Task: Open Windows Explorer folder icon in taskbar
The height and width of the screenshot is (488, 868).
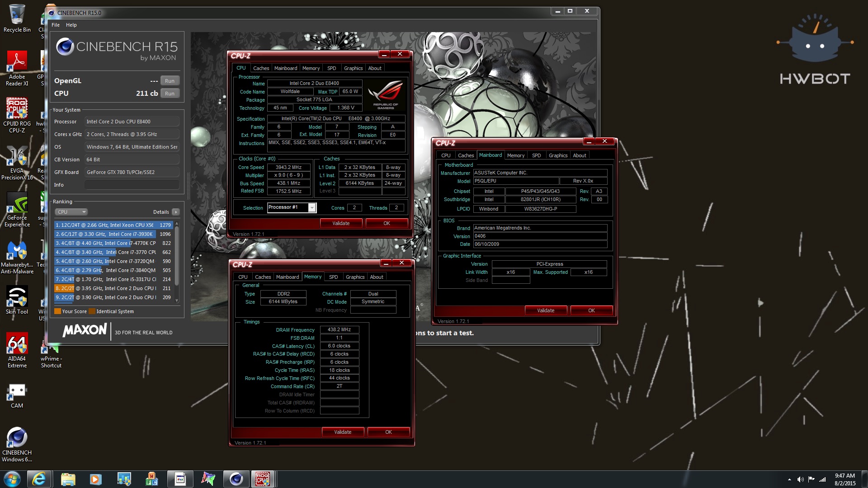Action: coord(68,479)
